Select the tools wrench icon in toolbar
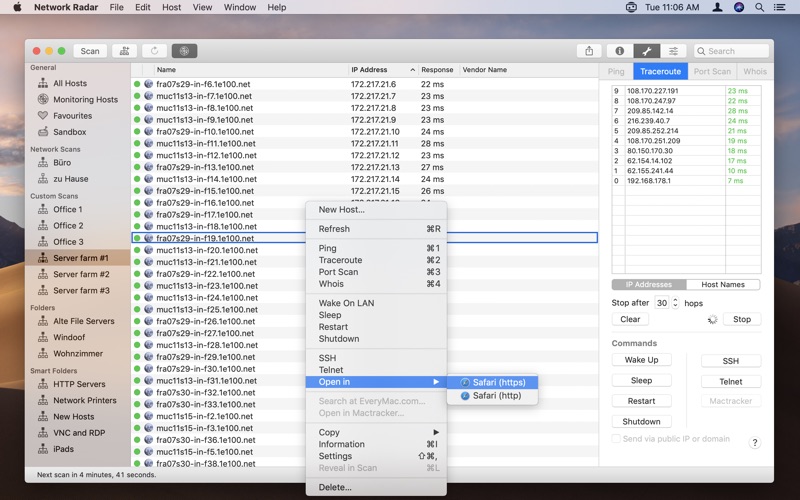This screenshot has height=500, width=800. (646, 51)
